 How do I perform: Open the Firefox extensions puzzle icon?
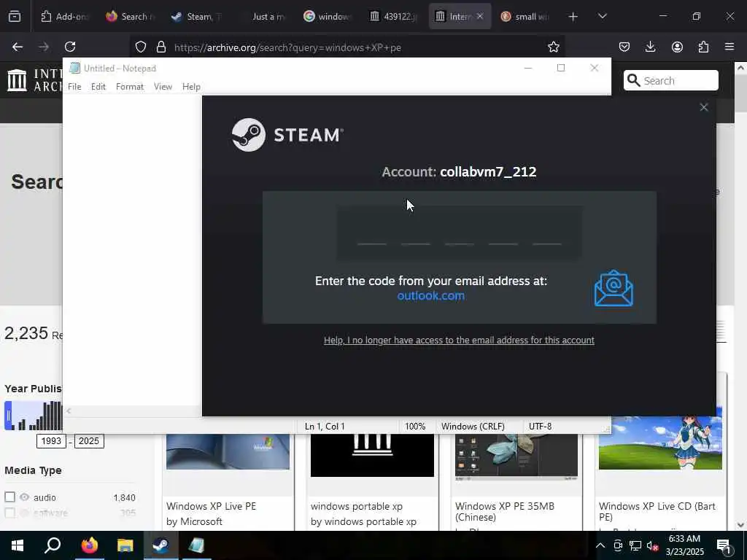(x=703, y=47)
